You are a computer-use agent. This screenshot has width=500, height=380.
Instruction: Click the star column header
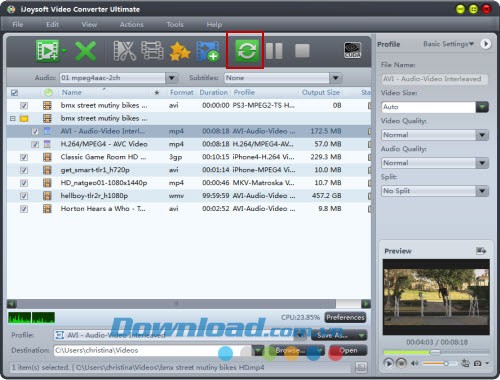157,93
